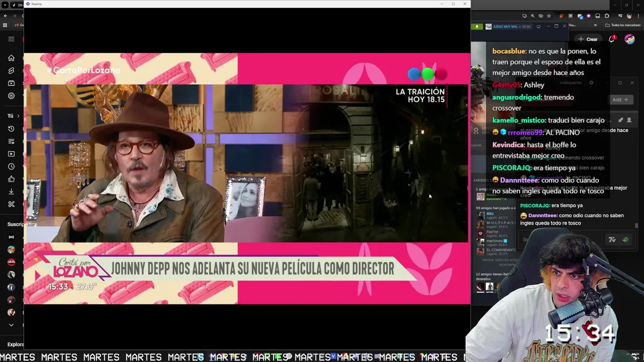Image resolution: width=644 pixels, height=362 pixels.
Task: Click the orange extension icon in Chrome toolbar
Action: click(561, 16)
